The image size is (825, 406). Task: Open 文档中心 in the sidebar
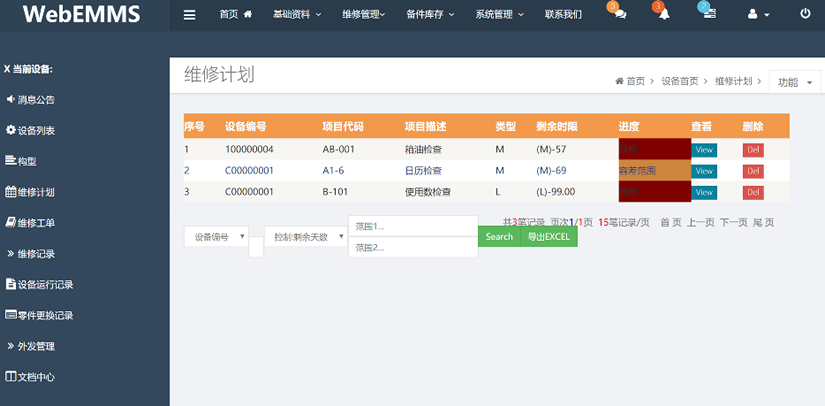click(31, 377)
